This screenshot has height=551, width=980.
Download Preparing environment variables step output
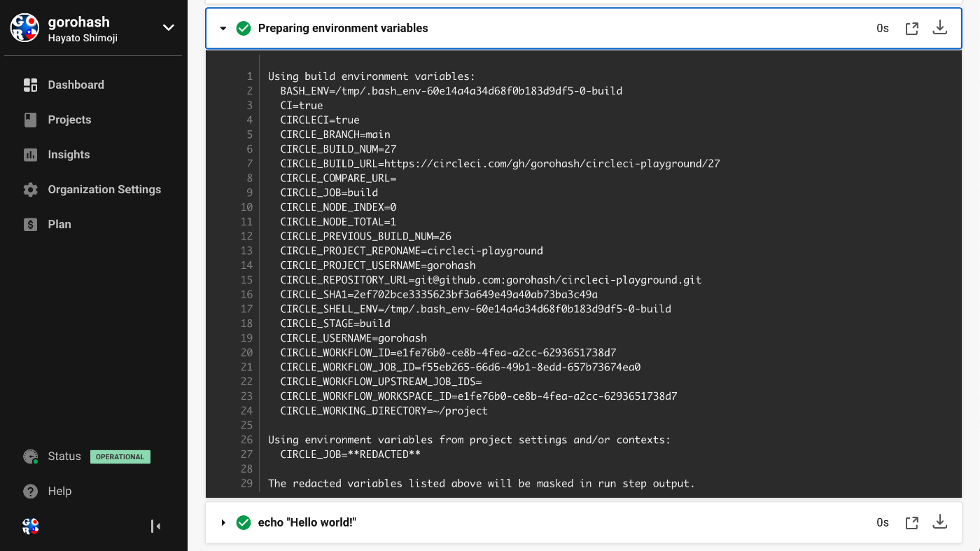point(940,28)
